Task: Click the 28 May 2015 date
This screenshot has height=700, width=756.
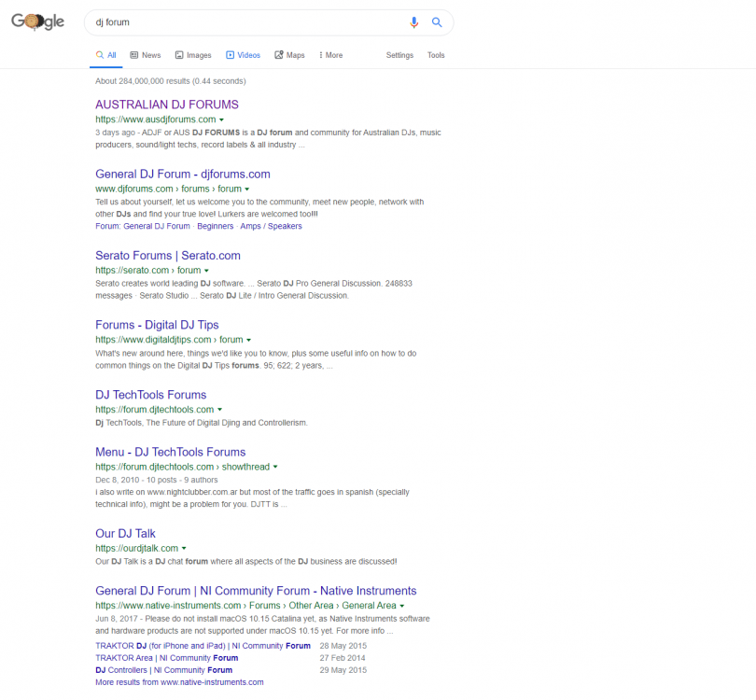Action: click(343, 646)
